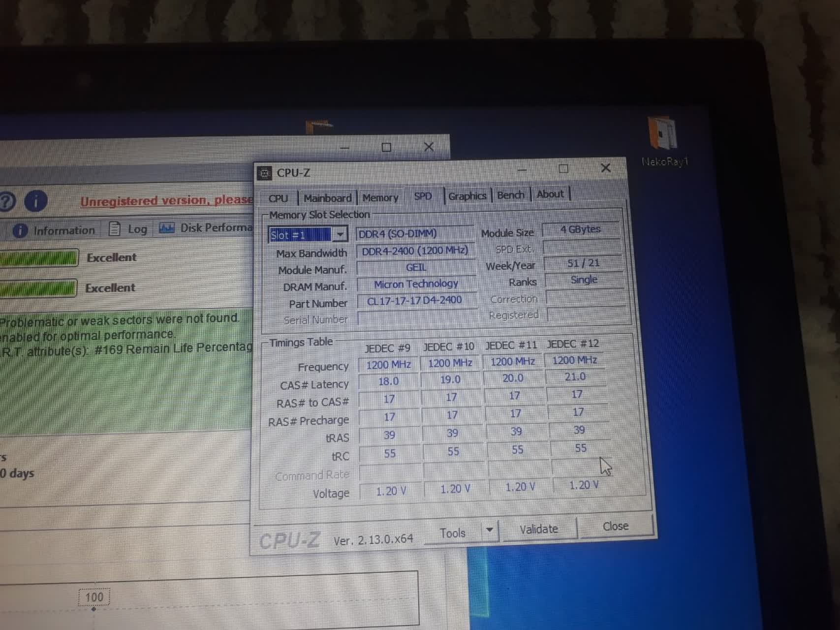Click the 100 value marker on the graph
Screen dimensions: 840x630
pyautogui.click(x=94, y=598)
